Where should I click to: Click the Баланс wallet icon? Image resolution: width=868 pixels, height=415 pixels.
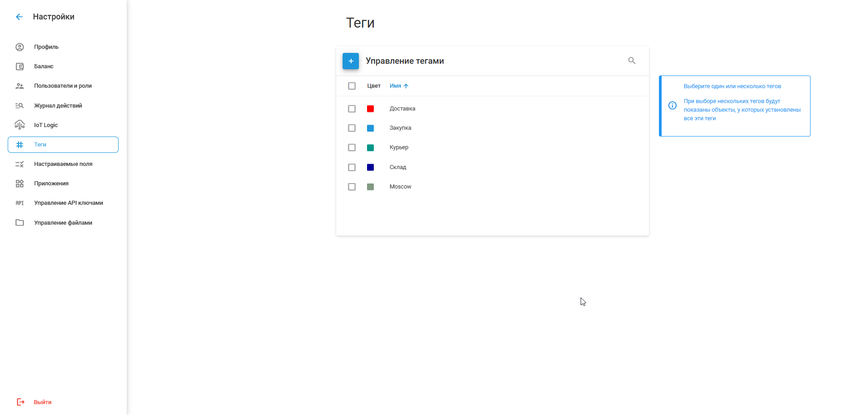coord(19,66)
